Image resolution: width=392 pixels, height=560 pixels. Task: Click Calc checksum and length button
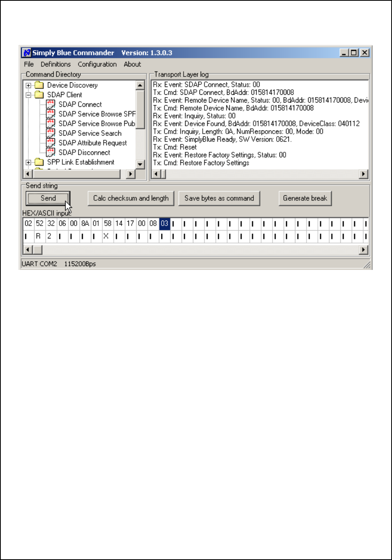coord(131,198)
